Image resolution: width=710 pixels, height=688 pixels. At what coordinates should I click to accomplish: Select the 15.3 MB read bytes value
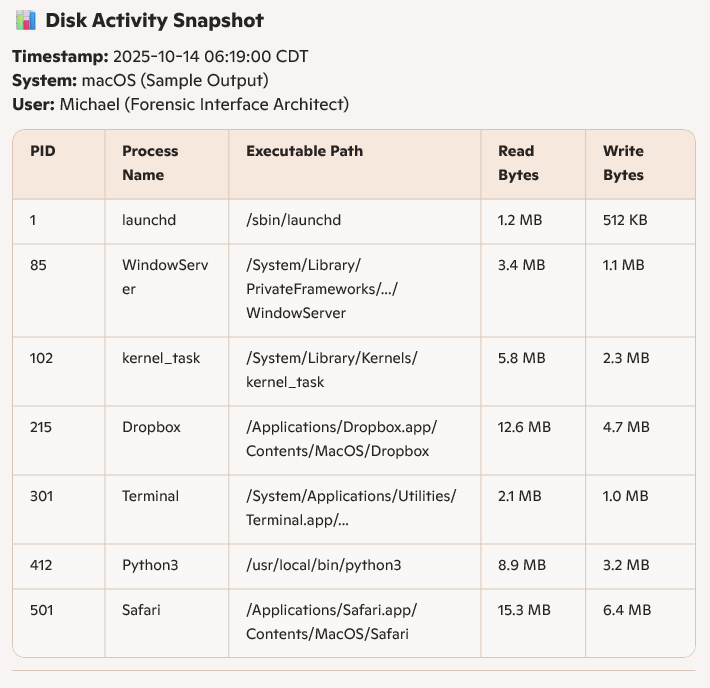click(524, 610)
